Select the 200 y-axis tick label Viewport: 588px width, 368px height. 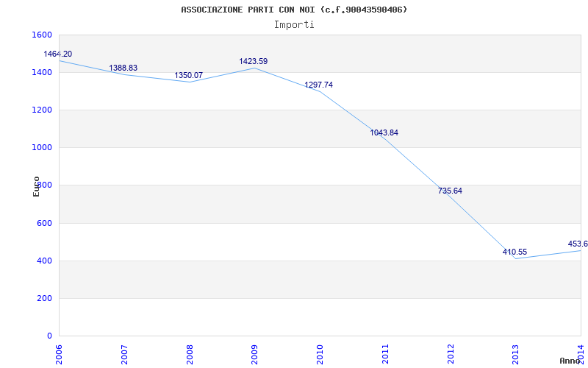click(x=44, y=299)
